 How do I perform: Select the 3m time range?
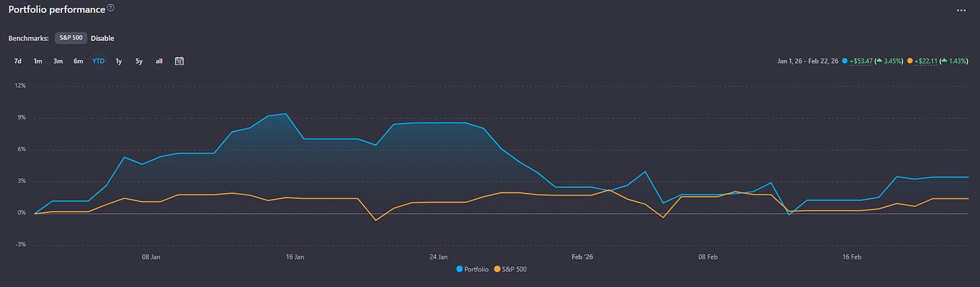(x=58, y=61)
